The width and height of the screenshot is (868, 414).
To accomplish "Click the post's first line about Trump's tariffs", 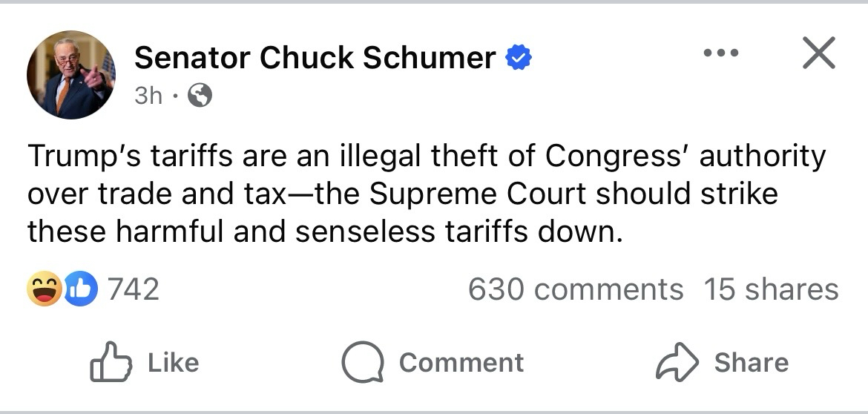I will (426, 157).
